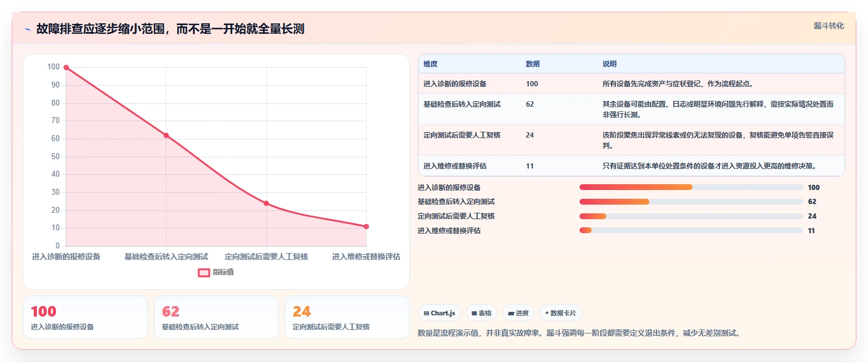Select the 表格 chip
Image resolution: width=868 pixels, height=362 pixels.
pos(482,313)
